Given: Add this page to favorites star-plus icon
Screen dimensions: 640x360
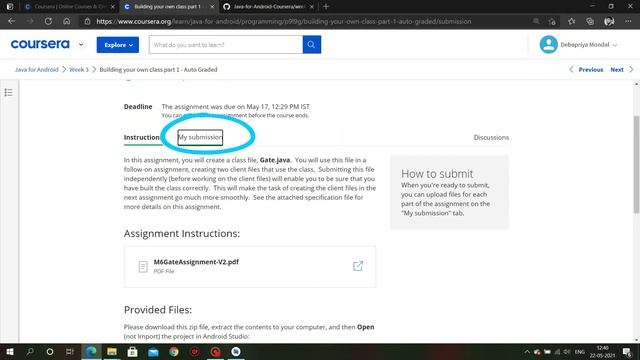Looking at the screenshot, I should click(x=552, y=21).
